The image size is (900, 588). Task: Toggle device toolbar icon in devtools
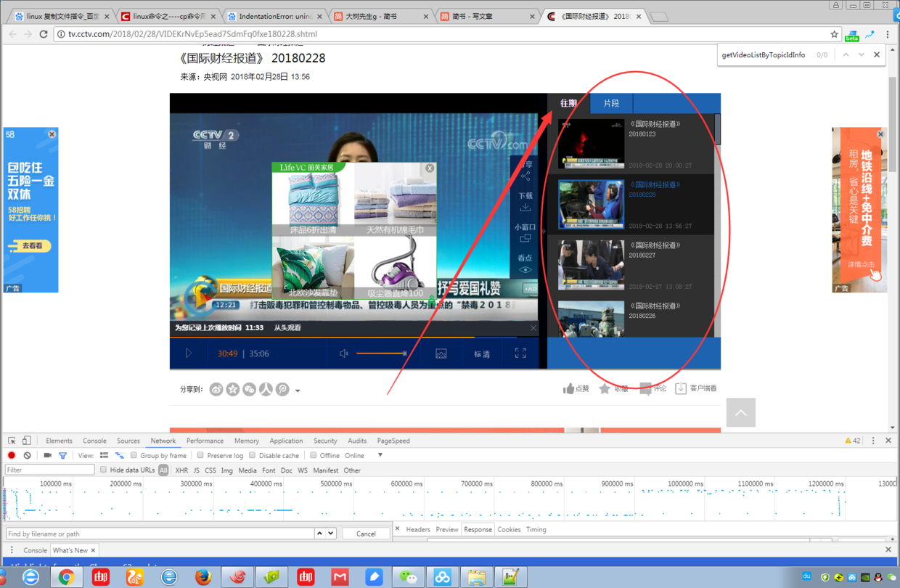[x=27, y=441]
